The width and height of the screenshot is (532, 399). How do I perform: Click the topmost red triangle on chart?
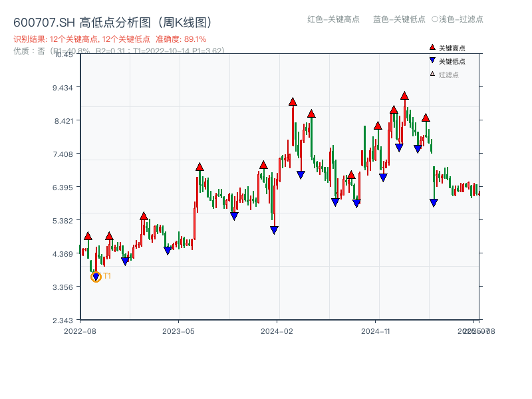pos(404,96)
